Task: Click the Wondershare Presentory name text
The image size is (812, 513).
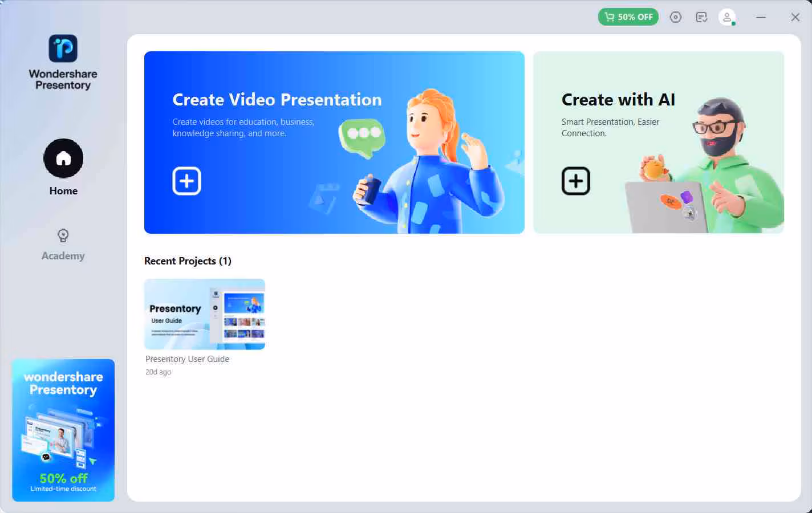Action: pos(63,79)
